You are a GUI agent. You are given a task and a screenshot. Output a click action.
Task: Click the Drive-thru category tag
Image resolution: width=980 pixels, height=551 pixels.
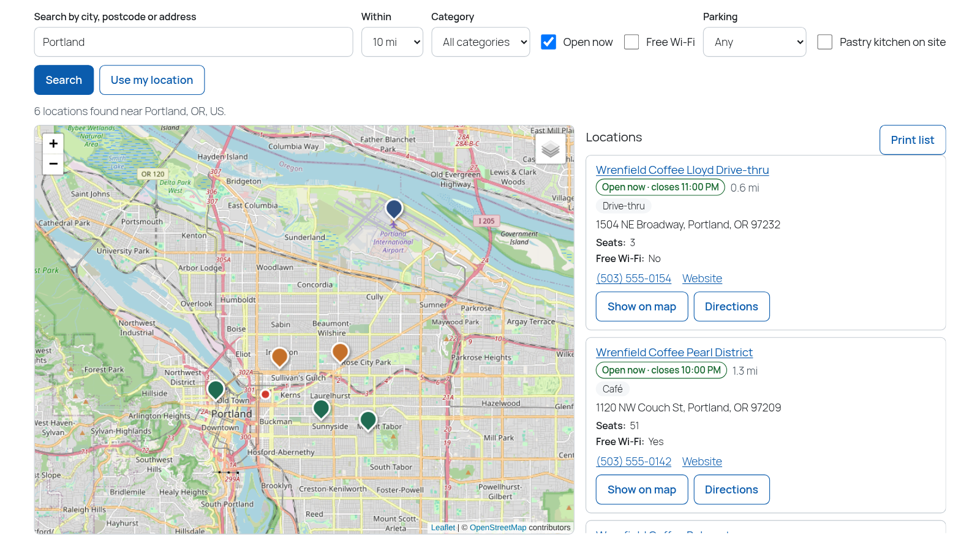tap(624, 206)
